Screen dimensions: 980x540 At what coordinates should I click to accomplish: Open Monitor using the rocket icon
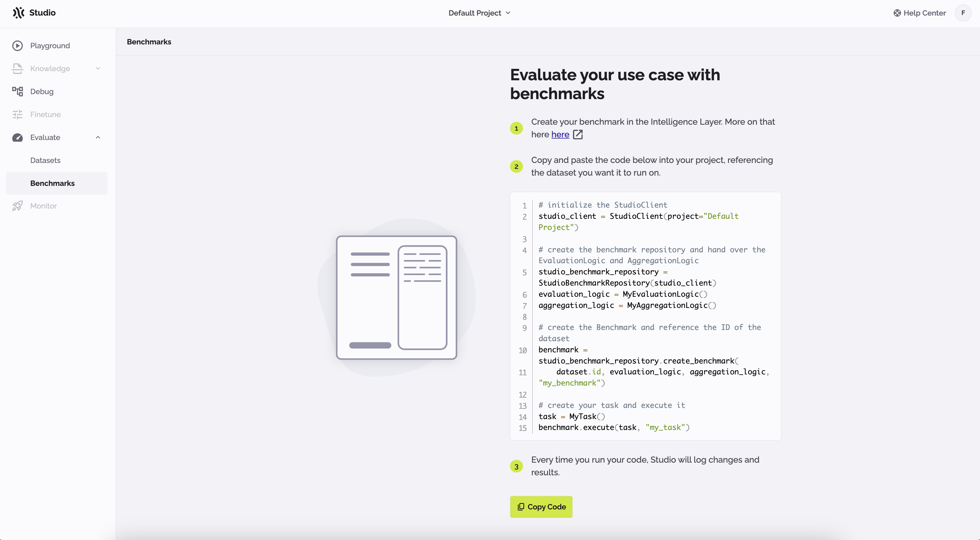[x=17, y=206]
